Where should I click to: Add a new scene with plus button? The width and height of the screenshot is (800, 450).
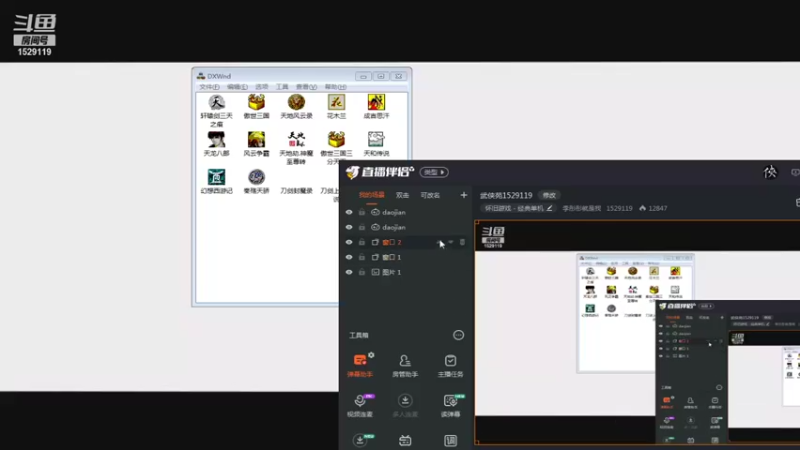(x=463, y=195)
